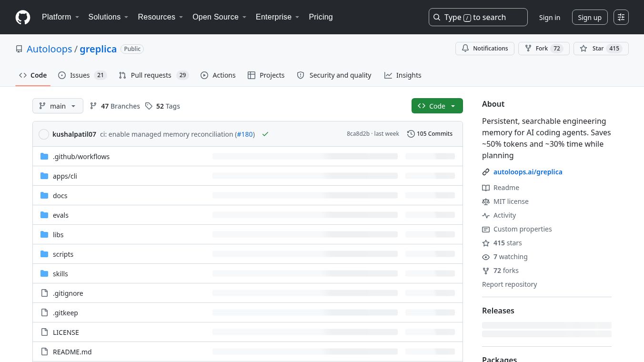Open the libs folder

coord(58,235)
